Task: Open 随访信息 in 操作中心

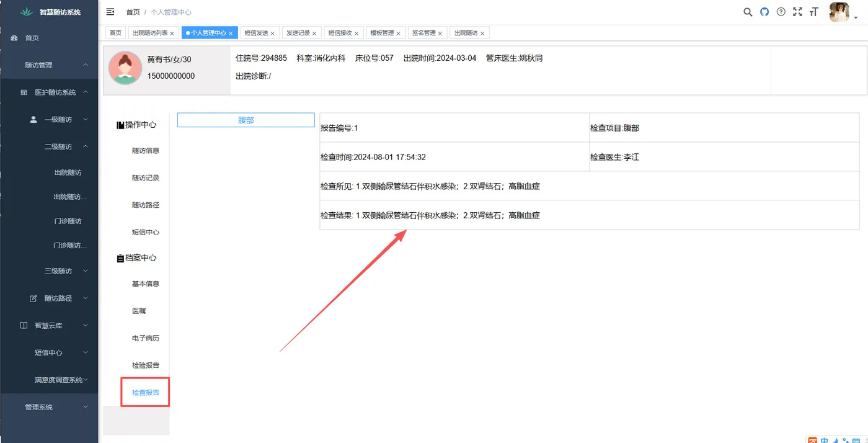Action: pyautogui.click(x=146, y=151)
